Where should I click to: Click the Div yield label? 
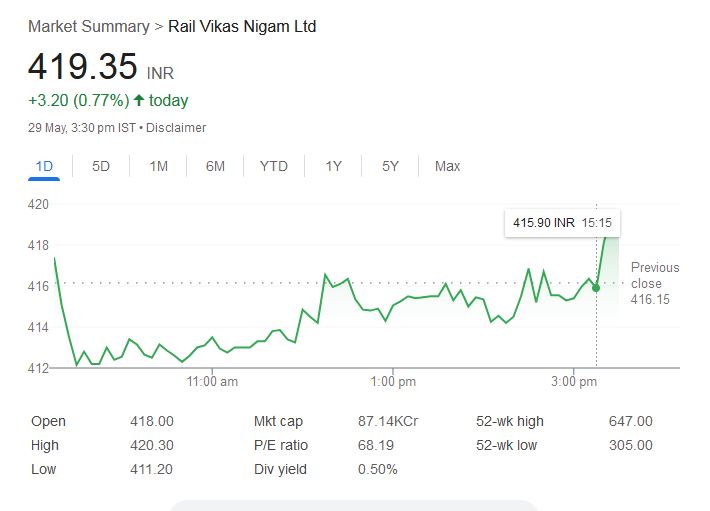pyautogui.click(x=280, y=469)
